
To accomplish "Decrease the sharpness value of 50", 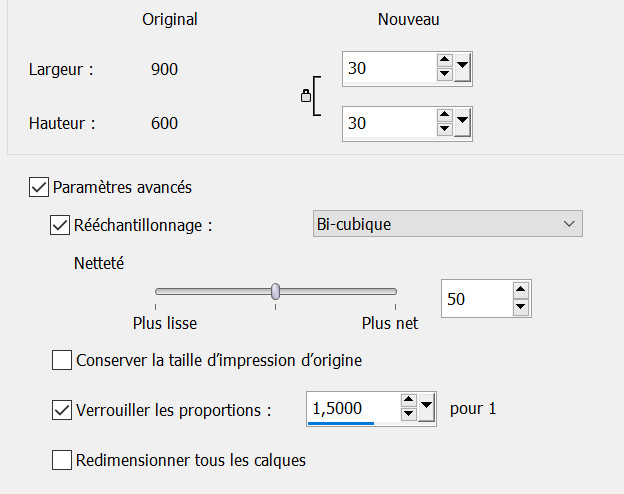I will point(520,305).
